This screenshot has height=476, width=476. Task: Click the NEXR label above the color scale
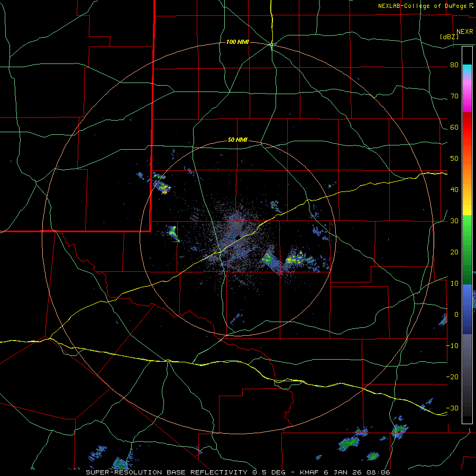[x=465, y=32]
